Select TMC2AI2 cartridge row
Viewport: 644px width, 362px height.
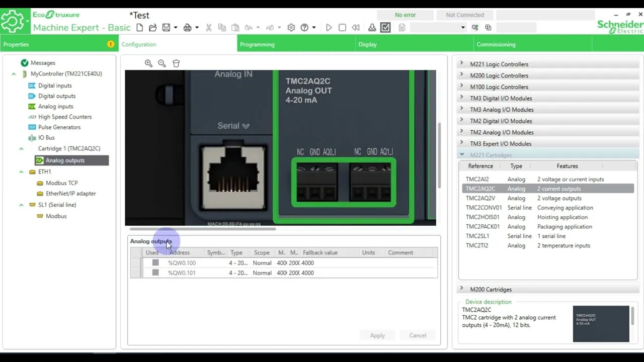[x=548, y=179]
